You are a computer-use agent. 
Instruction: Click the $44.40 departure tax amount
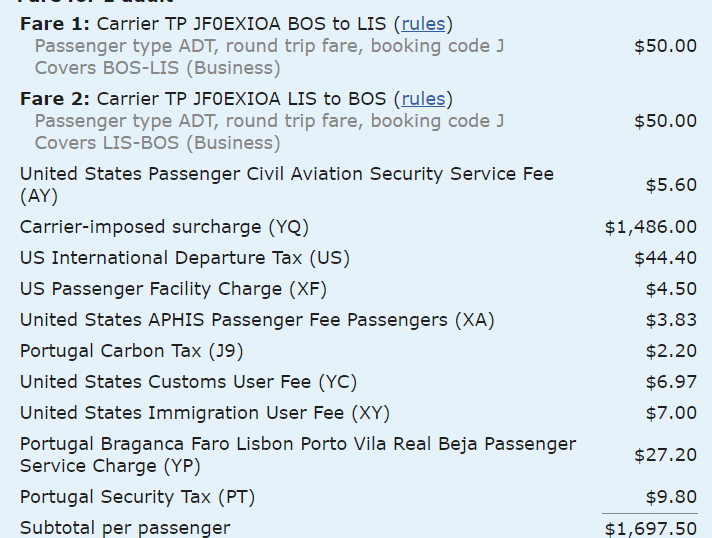[665, 258]
